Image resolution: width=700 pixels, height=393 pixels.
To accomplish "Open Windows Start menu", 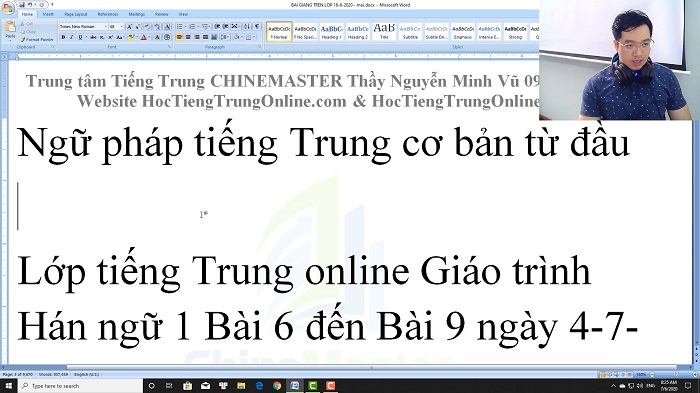I will (8, 386).
